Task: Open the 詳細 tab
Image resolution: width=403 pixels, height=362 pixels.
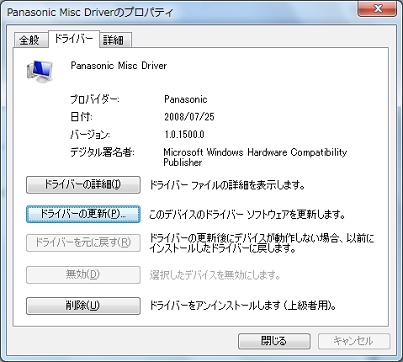Action: point(114,40)
